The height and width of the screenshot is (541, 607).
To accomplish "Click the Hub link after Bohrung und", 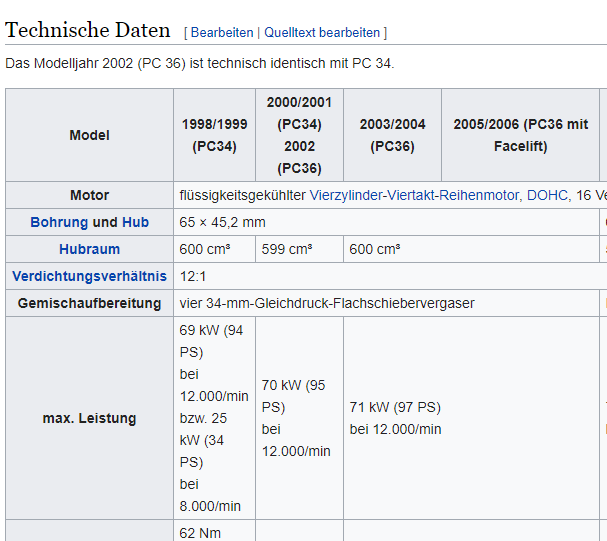I will click(135, 222).
